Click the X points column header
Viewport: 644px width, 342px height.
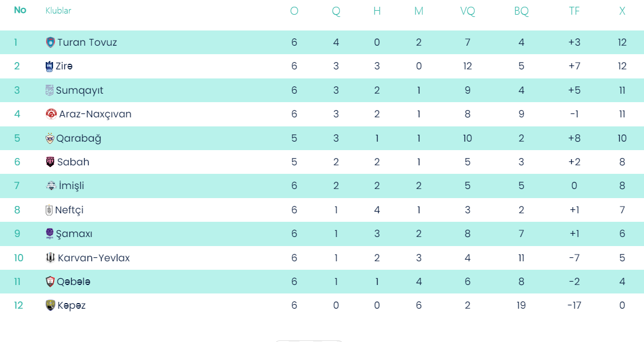coord(622,11)
